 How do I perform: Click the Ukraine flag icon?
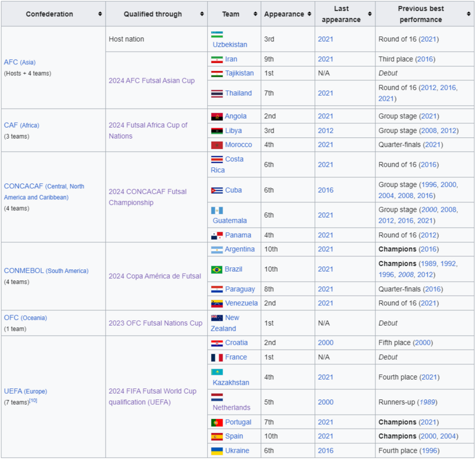[x=217, y=451]
